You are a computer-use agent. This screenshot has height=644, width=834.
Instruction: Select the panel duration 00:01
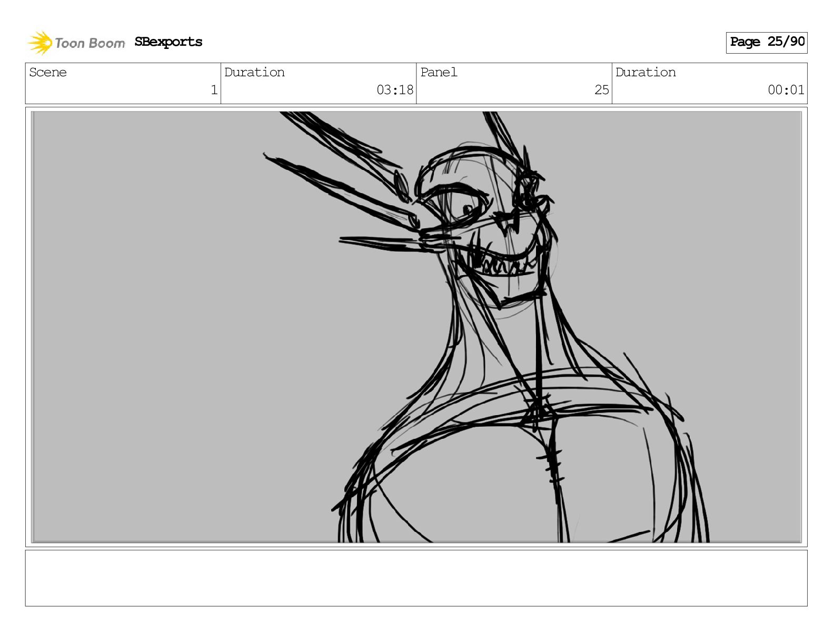[x=786, y=90]
